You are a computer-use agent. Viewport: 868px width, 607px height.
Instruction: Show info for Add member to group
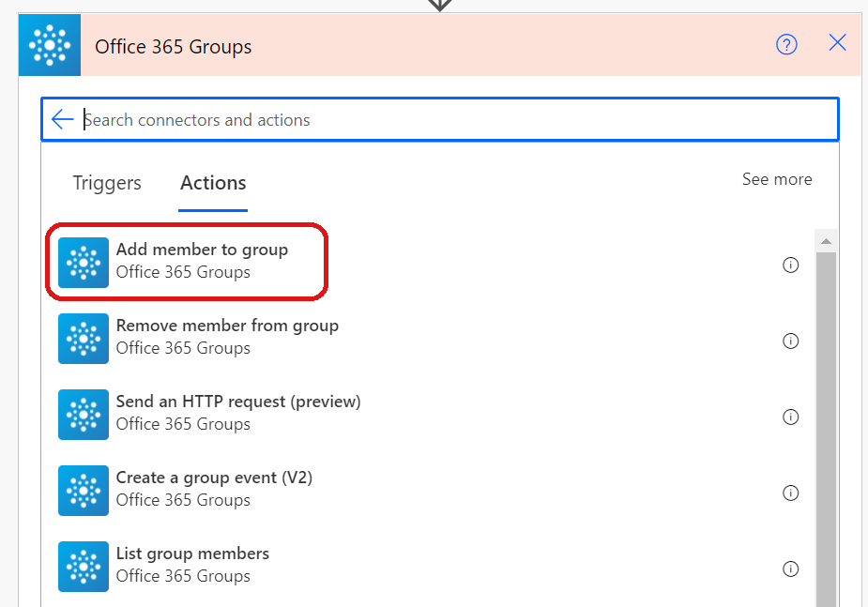click(790, 266)
